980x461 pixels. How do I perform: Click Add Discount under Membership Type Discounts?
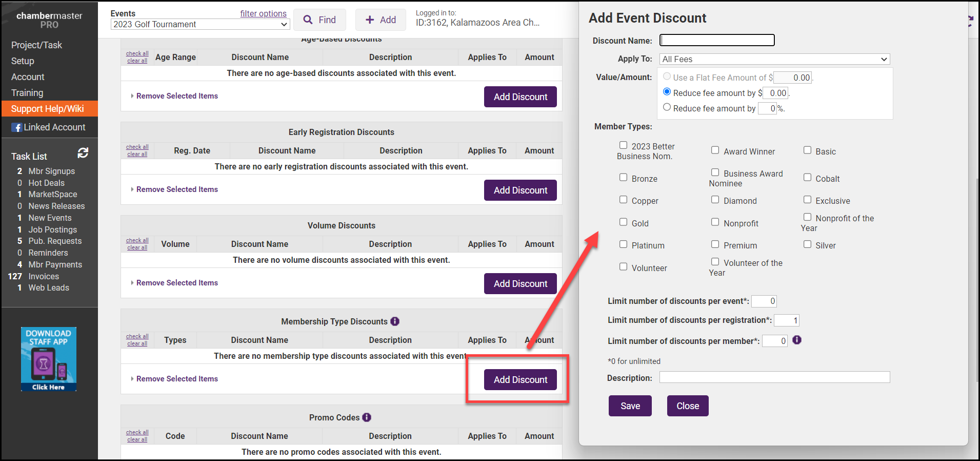[x=520, y=380]
